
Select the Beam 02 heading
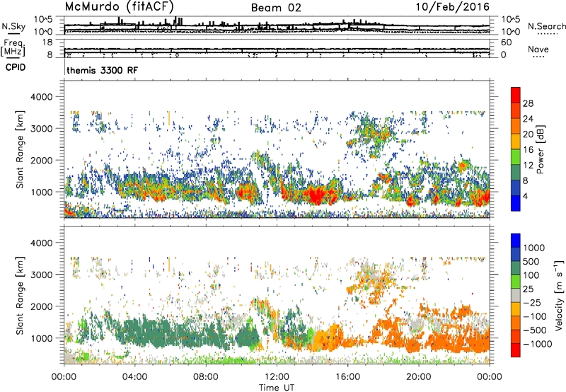276,8
